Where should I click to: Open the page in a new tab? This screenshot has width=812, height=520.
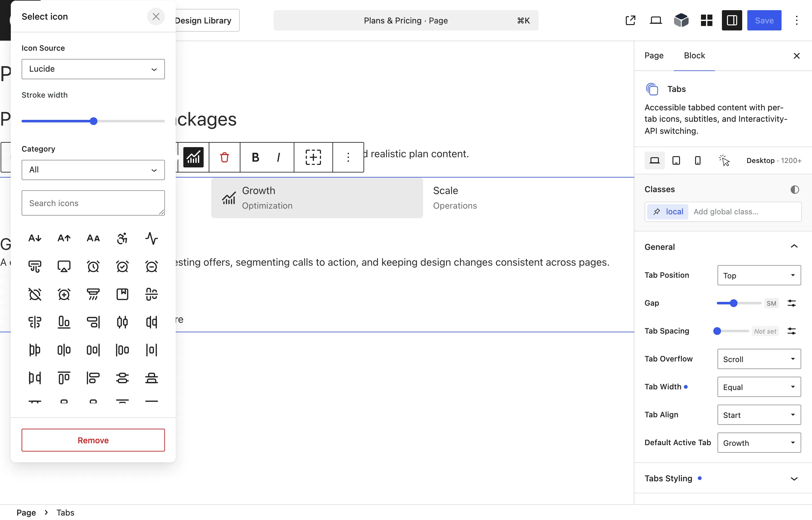[630, 21]
